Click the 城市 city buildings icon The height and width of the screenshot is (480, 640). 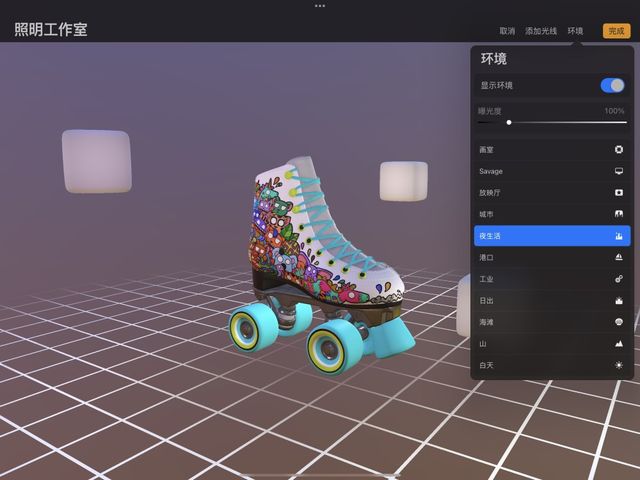coord(619,214)
